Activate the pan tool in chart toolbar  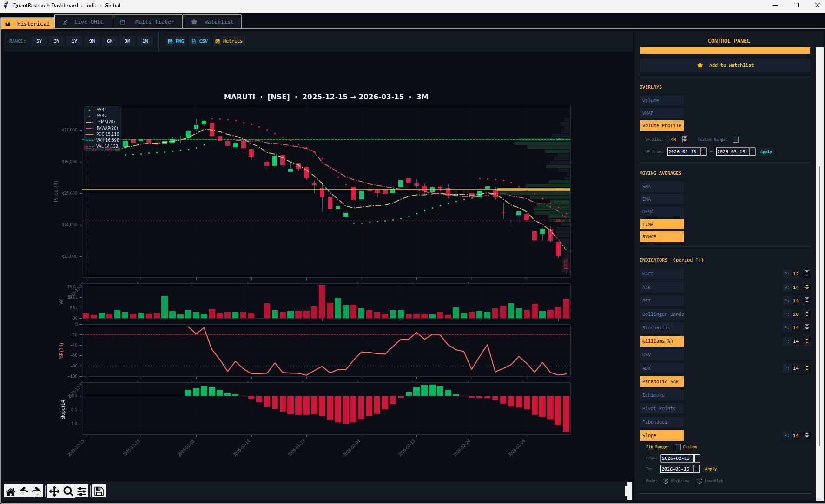(x=54, y=491)
